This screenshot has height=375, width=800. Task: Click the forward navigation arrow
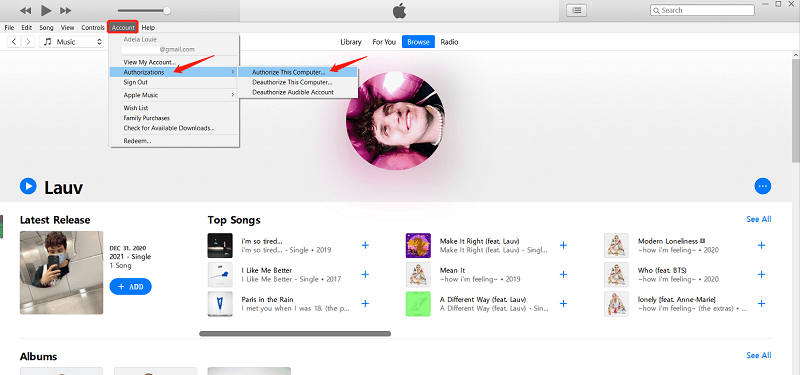tap(28, 42)
